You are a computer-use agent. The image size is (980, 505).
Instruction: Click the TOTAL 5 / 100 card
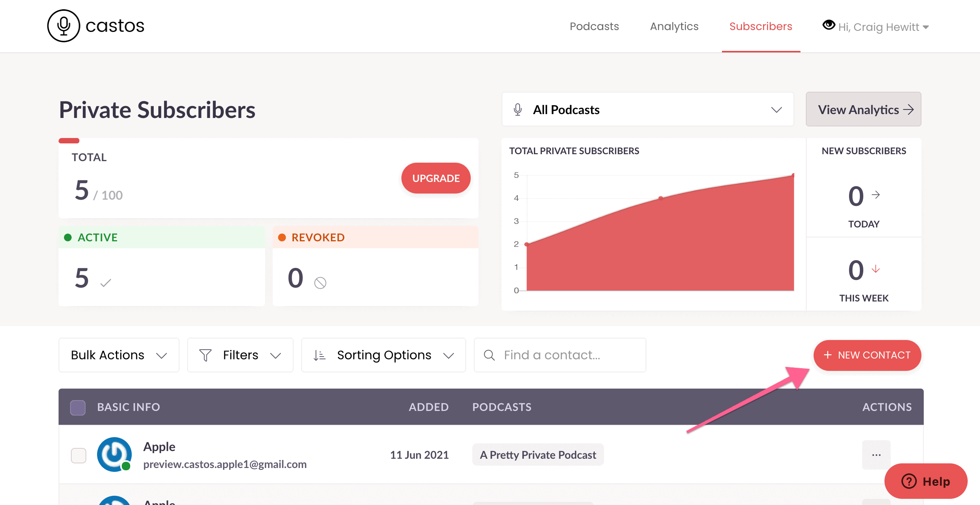[268, 178]
